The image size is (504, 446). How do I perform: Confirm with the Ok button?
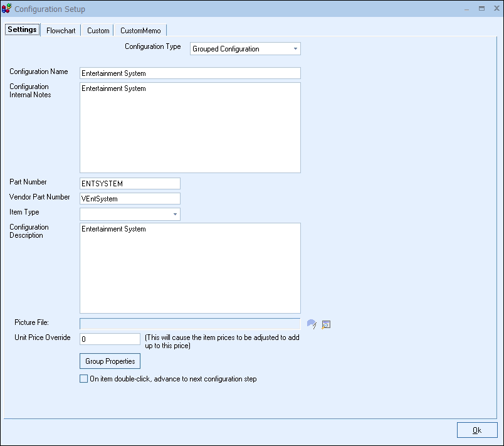pos(476,430)
